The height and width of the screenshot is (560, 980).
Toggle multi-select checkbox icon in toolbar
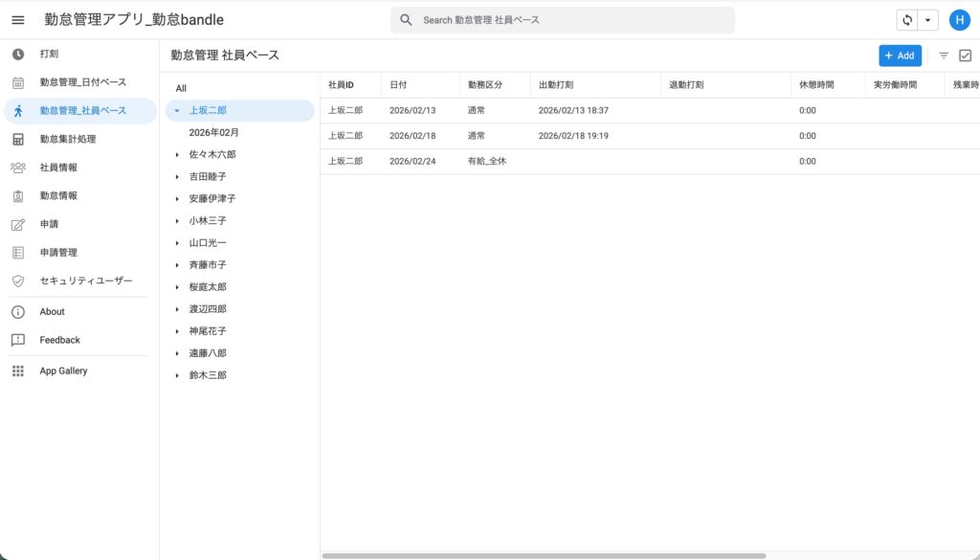[x=965, y=56]
